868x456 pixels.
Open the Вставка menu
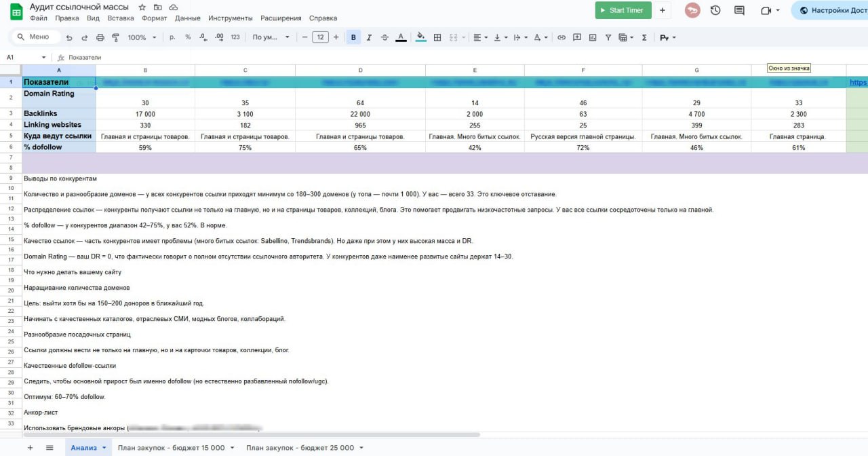point(121,18)
